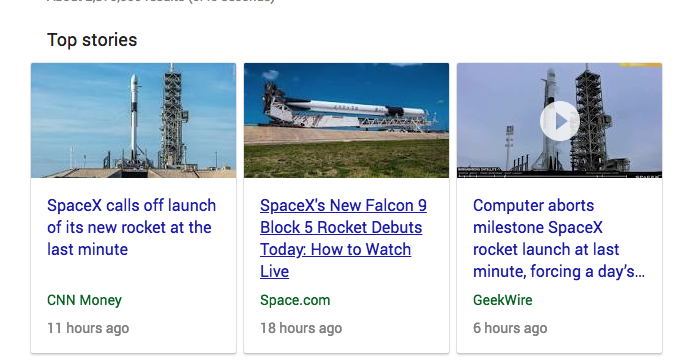
Task: Click the '18 hours ago' timestamp
Action: [x=301, y=328]
